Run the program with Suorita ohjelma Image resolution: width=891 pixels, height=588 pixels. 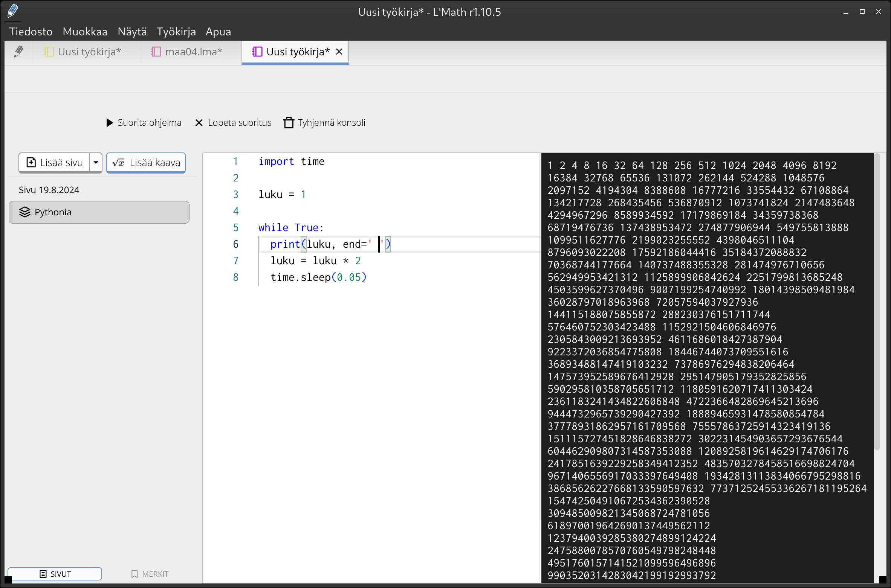coord(144,123)
